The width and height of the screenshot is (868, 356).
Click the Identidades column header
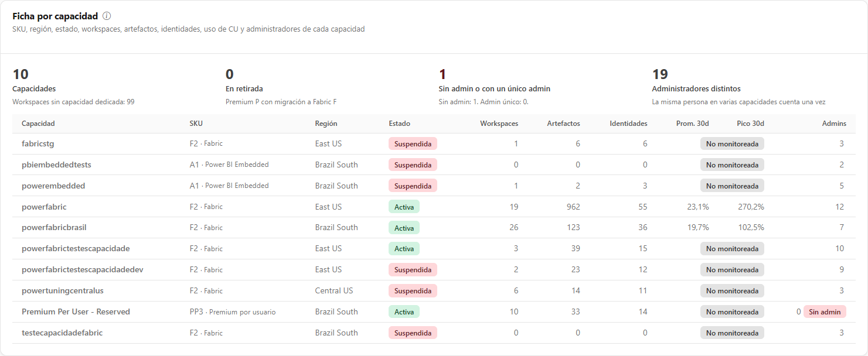click(628, 124)
